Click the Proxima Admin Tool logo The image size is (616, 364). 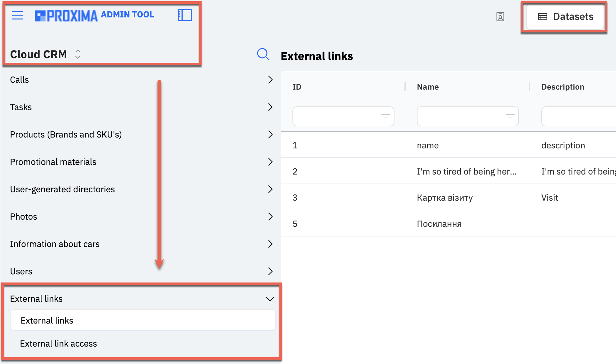pyautogui.click(x=94, y=16)
